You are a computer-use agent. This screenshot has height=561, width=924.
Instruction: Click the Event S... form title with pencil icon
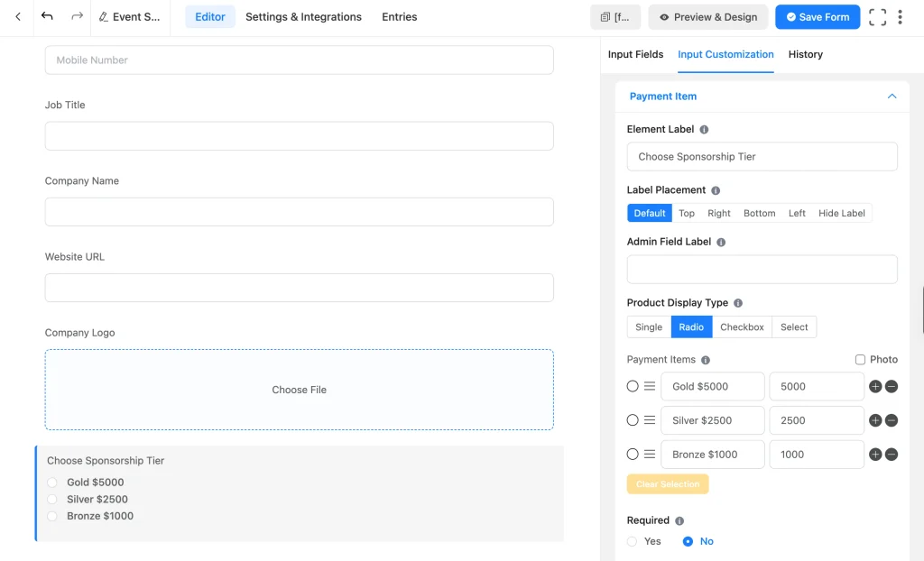pyautogui.click(x=130, y=17)
